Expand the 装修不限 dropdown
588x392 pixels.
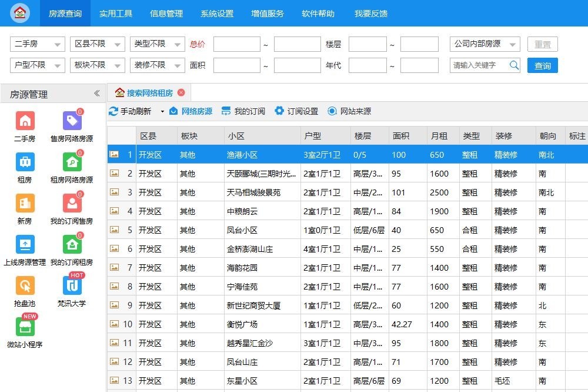pyautogui.click(x=157, y=65)
